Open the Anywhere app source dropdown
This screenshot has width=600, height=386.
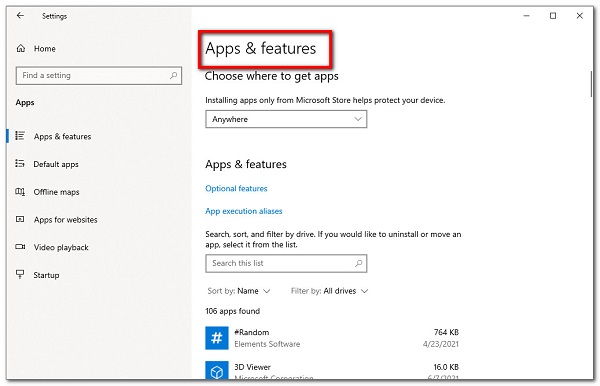pos(286,119)
